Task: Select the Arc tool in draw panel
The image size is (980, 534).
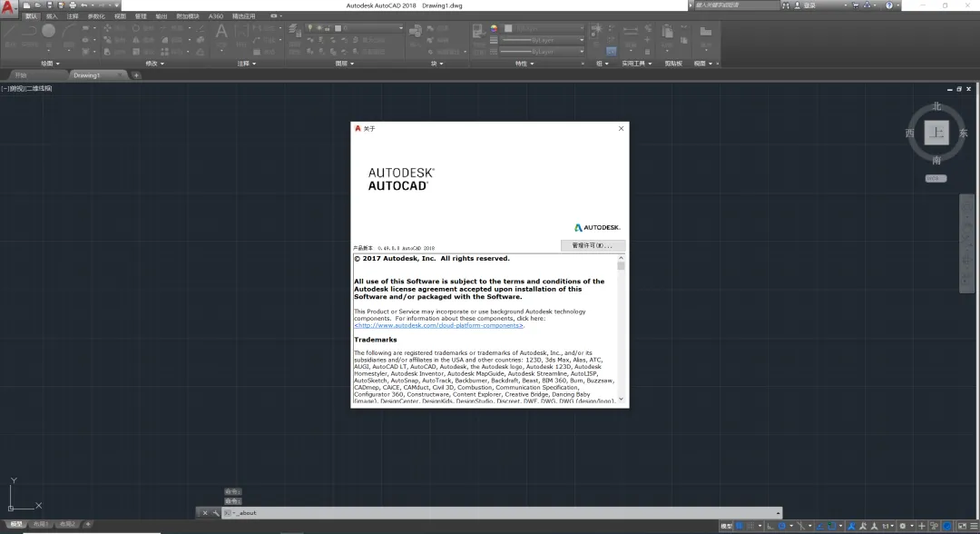Action: tap(69, 31)
